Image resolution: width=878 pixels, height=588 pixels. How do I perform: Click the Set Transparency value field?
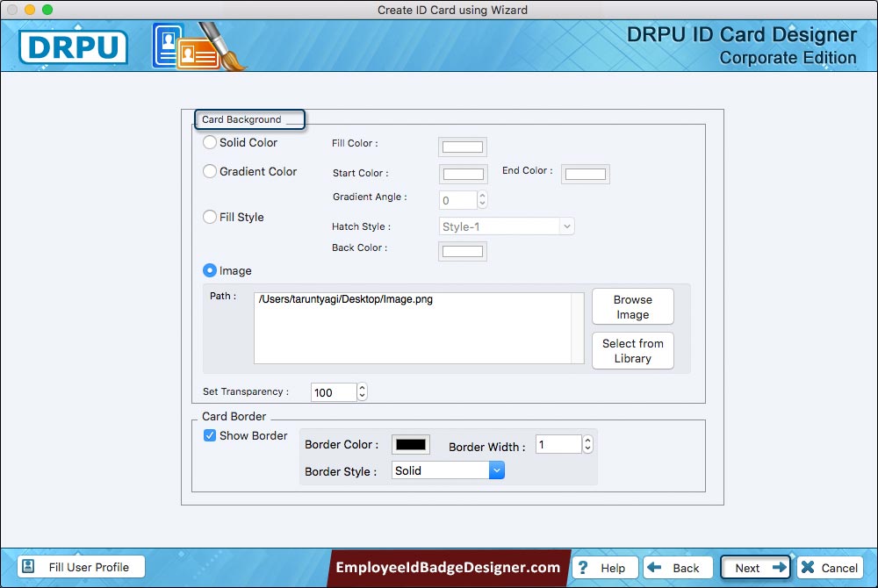pyautogui.click(x=334, y=392)
